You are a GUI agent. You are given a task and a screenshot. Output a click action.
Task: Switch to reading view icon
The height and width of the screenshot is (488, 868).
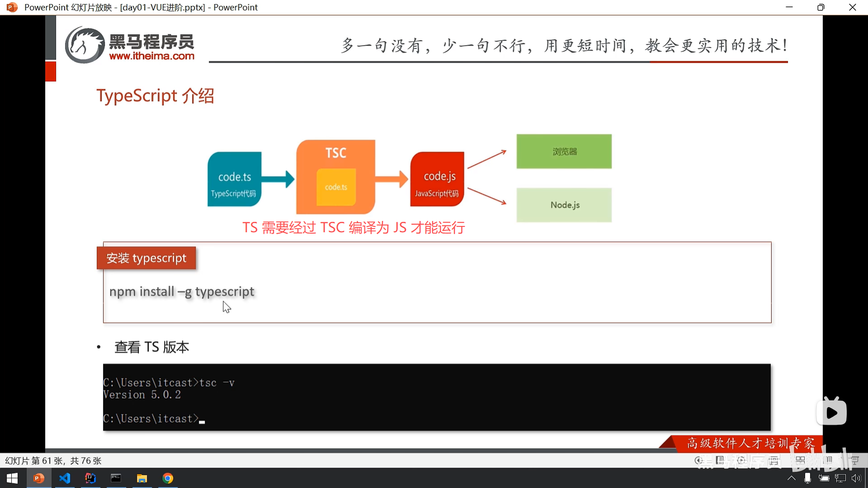[828, 460]
